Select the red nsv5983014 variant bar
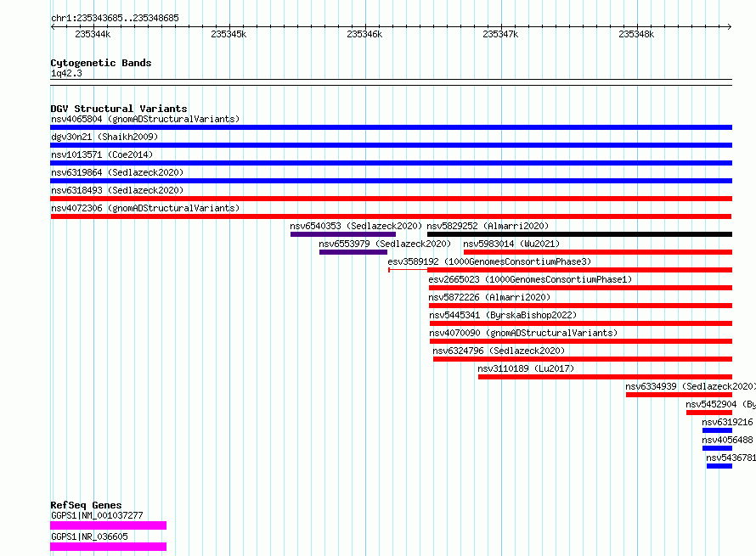The width and height of the screenshot is (756, 556). tap(598, 252)
